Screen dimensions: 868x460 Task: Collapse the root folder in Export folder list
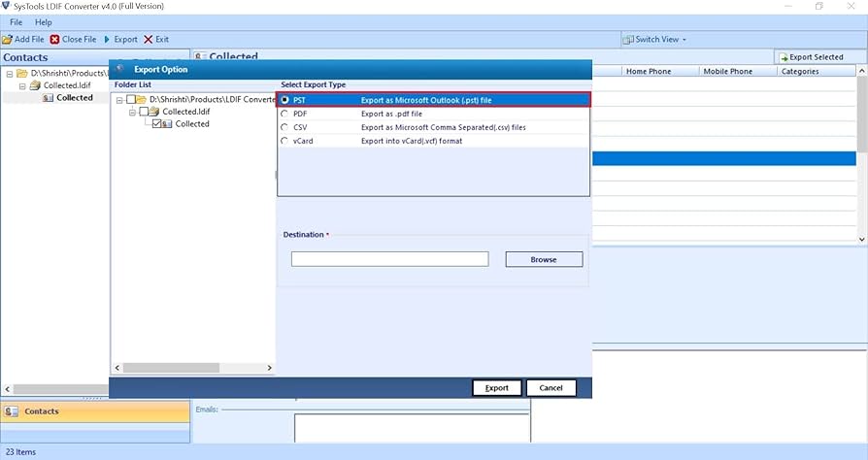coord(119,100)
